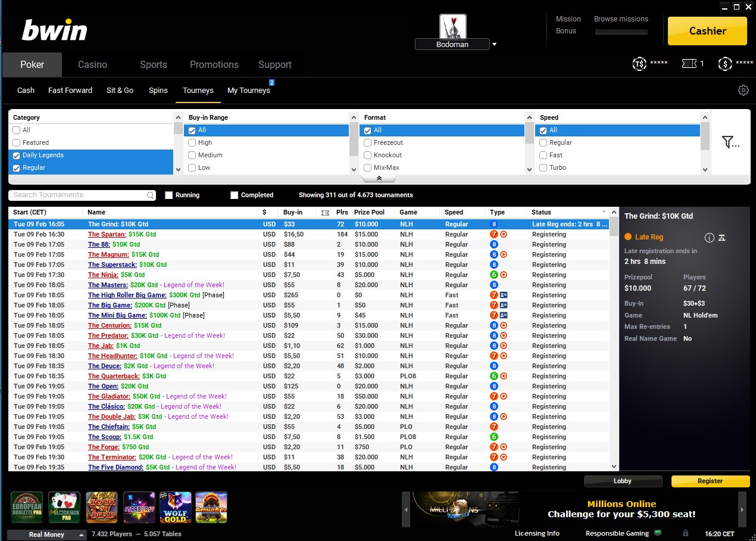Image resolution: width=756 pixels, height=541 pixels.
Task: Open My Tourneys tab
Action: (249, 91)
